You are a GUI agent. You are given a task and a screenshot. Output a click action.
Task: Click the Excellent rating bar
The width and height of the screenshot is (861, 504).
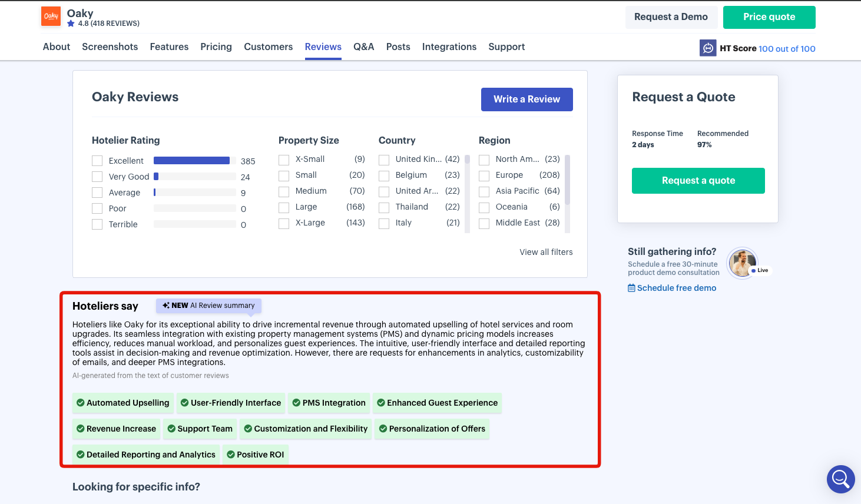click(x=195, y=161)
